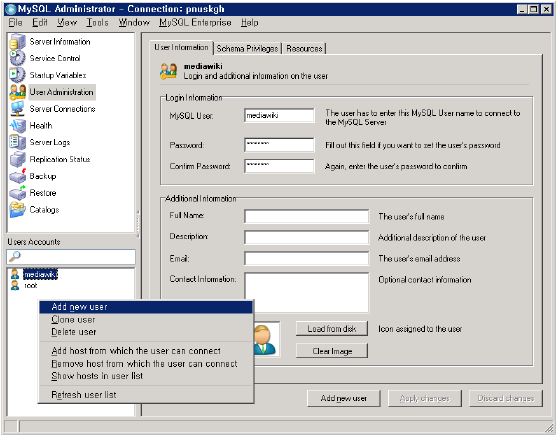Select Remove host from which user can connect

pos(146,364)
